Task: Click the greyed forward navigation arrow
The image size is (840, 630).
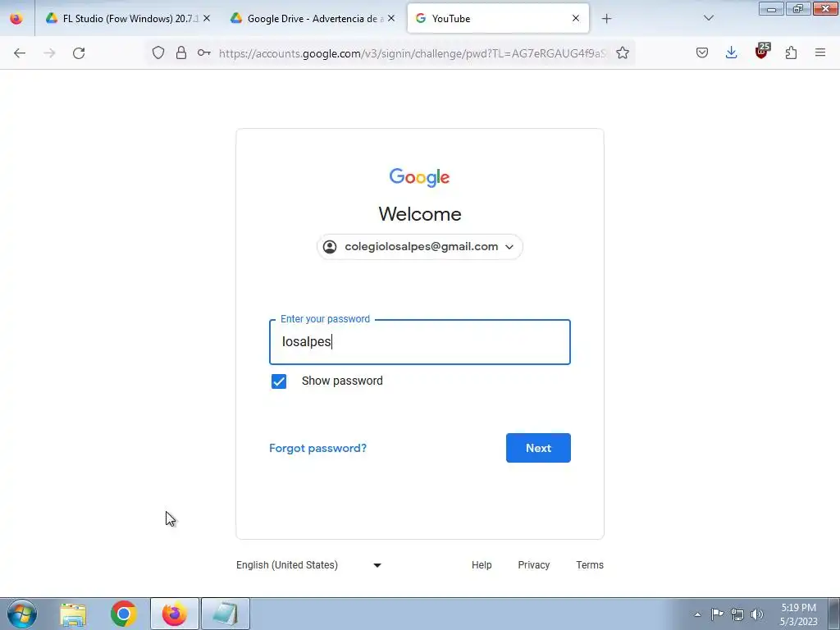Action: click(x=49, y=53)
